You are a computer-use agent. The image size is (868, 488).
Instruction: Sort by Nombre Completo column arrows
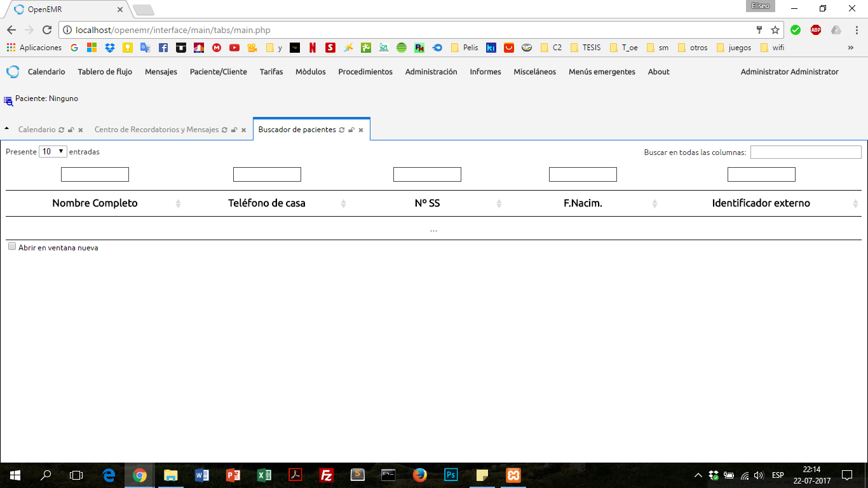(x=178, y=203)
